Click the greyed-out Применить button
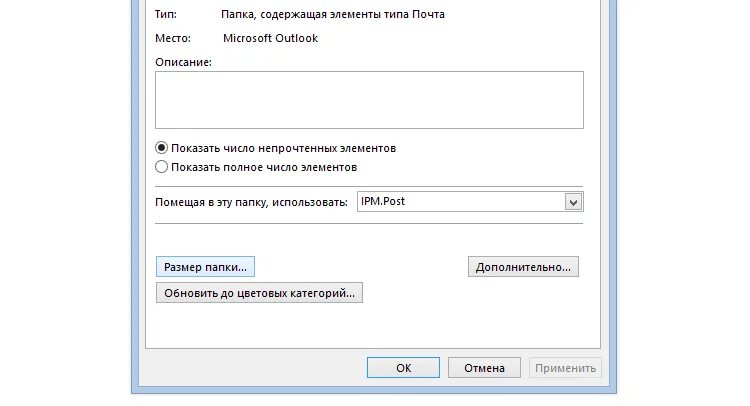750x406 pixels. [565, 368]
